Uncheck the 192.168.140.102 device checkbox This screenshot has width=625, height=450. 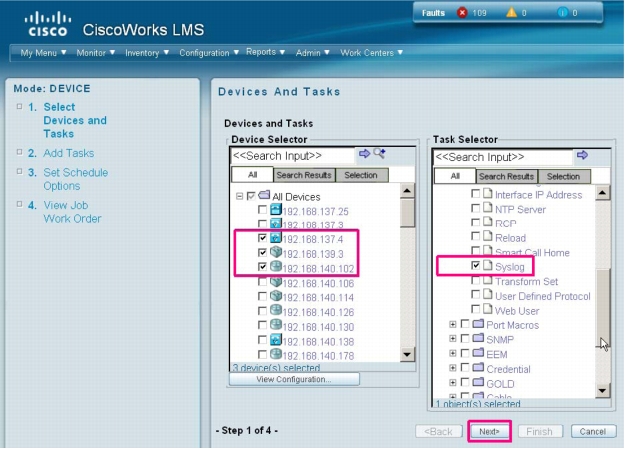(262, 267)
